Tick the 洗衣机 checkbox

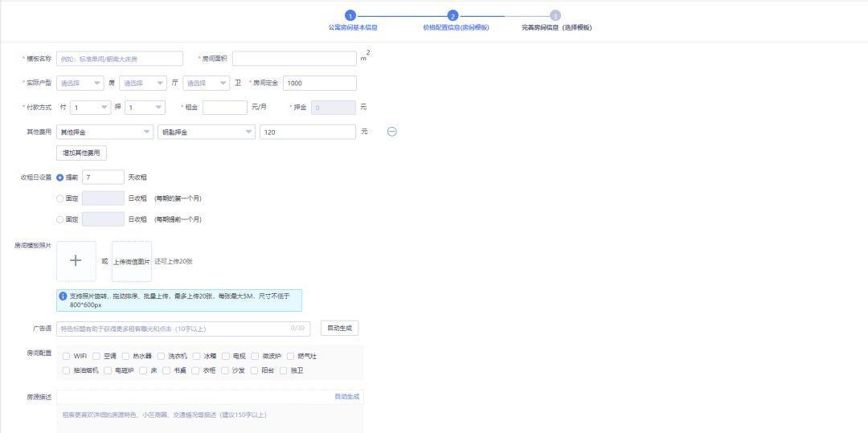pyautogui.click(x=161, y=356)
